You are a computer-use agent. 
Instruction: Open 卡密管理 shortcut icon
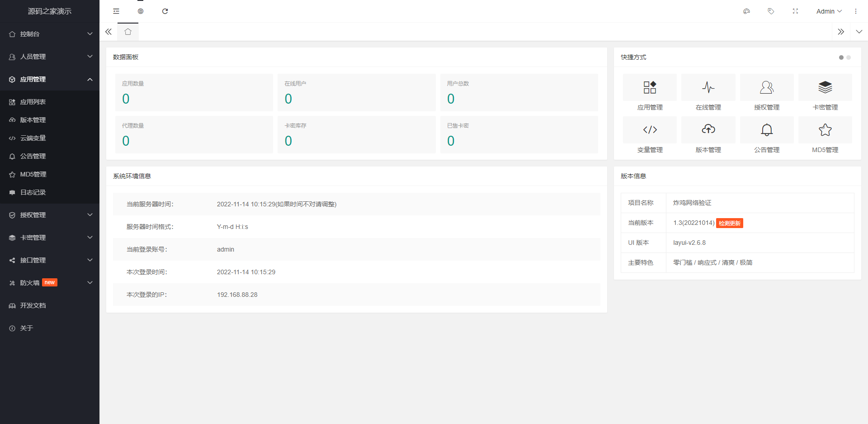coord(825,87)
